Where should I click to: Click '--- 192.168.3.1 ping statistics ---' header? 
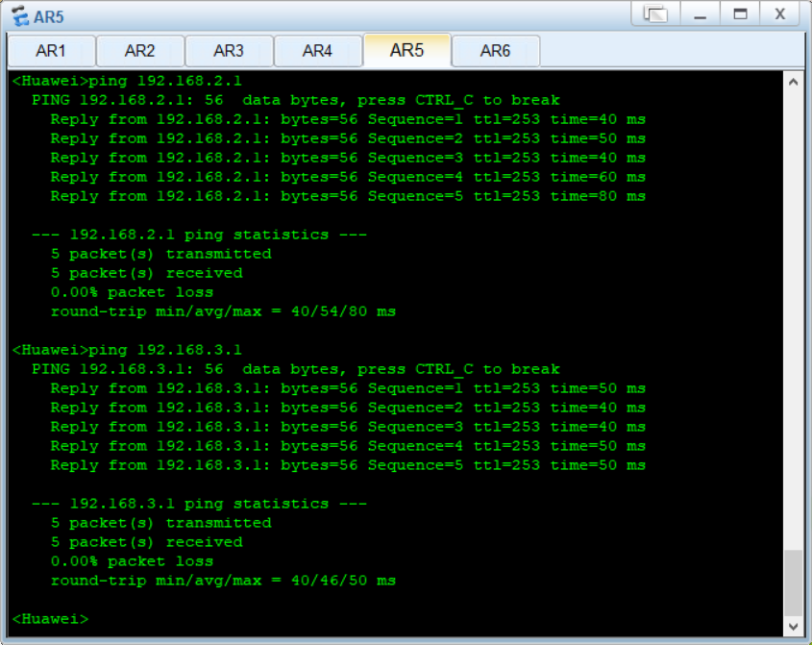tap(199, 504)
